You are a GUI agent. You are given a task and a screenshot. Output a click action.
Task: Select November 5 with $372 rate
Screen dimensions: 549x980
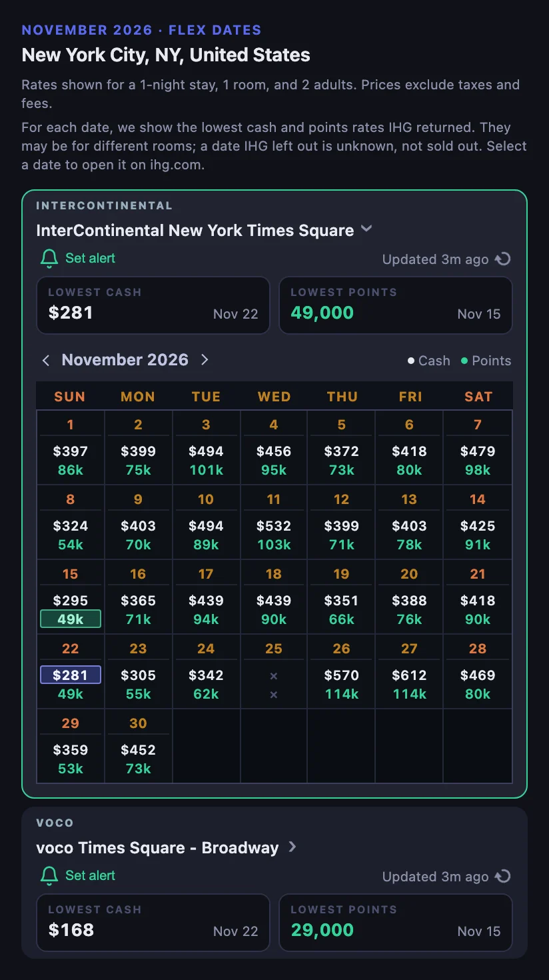tap(342, 447)
